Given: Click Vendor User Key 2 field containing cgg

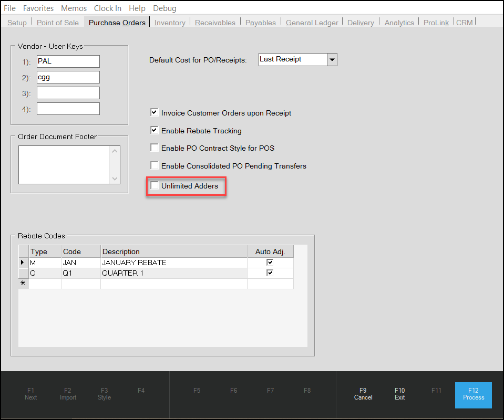Looking at the screenshot, I should tap(68, 77).
